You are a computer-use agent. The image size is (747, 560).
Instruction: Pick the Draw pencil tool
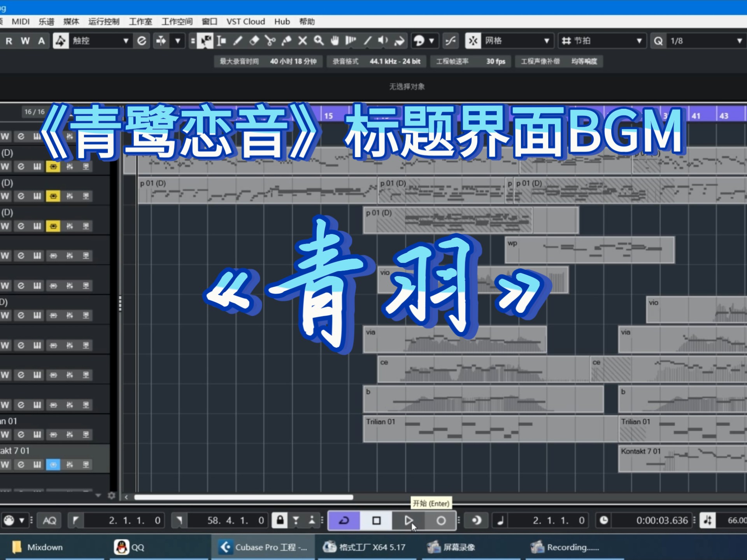click(x=238, y=41)
